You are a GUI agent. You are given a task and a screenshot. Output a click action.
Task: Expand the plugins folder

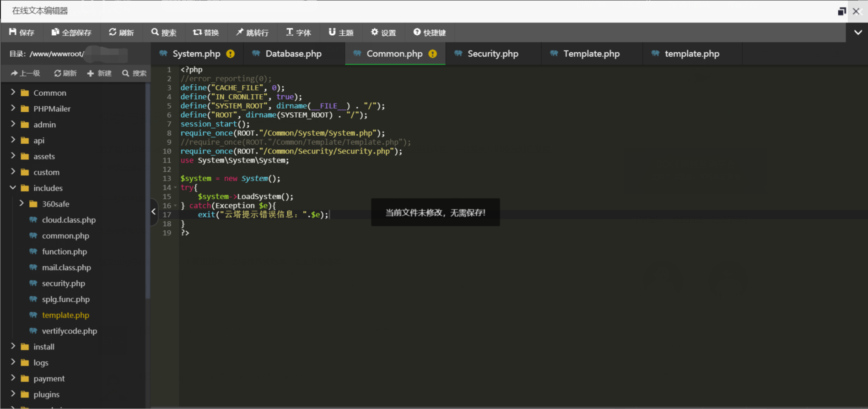click(x=13, y=394)
